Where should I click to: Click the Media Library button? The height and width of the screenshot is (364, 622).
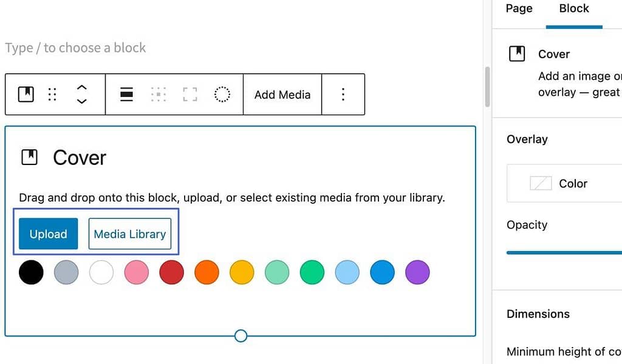tap(130, 234)
